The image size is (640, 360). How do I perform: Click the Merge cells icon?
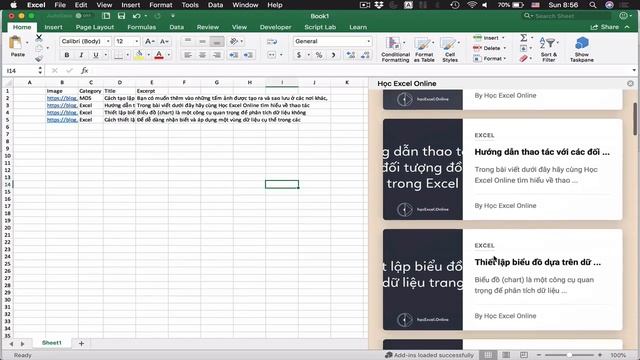pyautogui.click(x=272, y=55)
